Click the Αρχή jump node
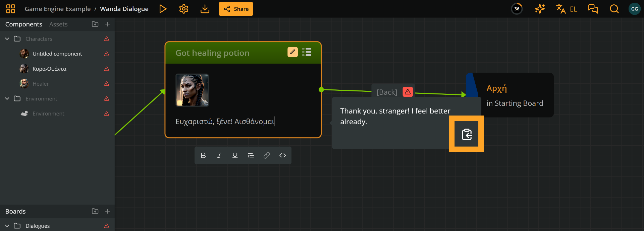 point(497,88)
